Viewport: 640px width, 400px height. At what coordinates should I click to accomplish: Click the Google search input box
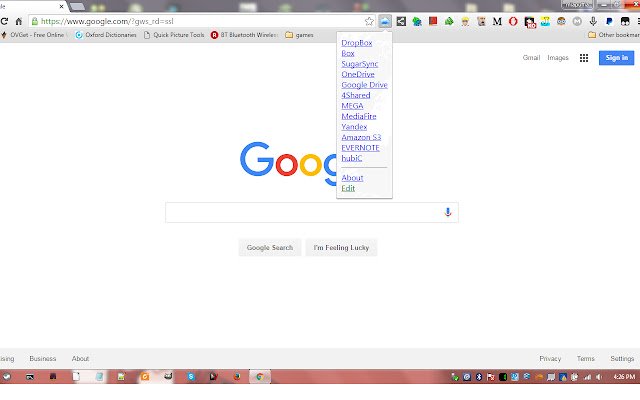(312, 213)
